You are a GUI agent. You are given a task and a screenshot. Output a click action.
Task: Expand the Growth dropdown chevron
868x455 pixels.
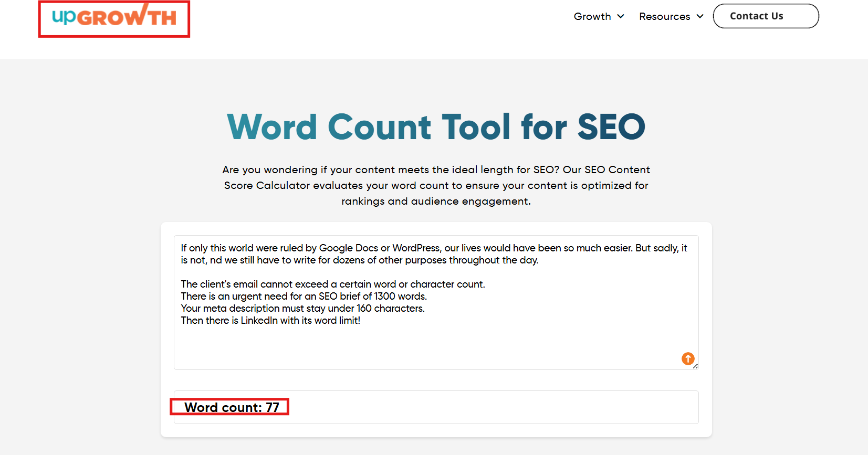click(x=621, y=16)
